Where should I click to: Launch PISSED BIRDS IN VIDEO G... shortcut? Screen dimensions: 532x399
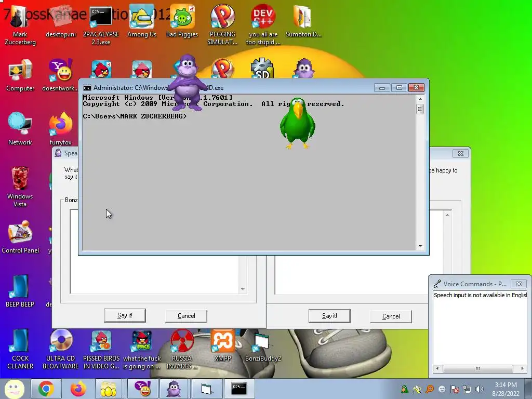(x=101, y=349)
